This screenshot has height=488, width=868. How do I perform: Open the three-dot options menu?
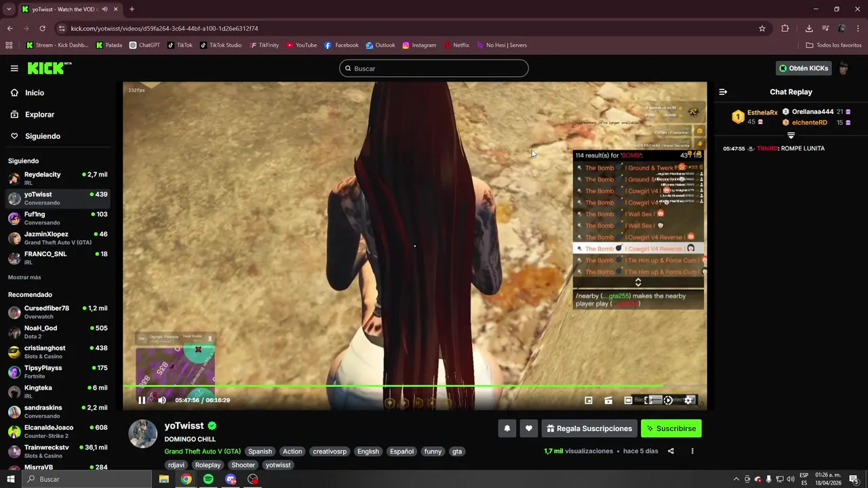pyautogui.click(x=692, y=451)
